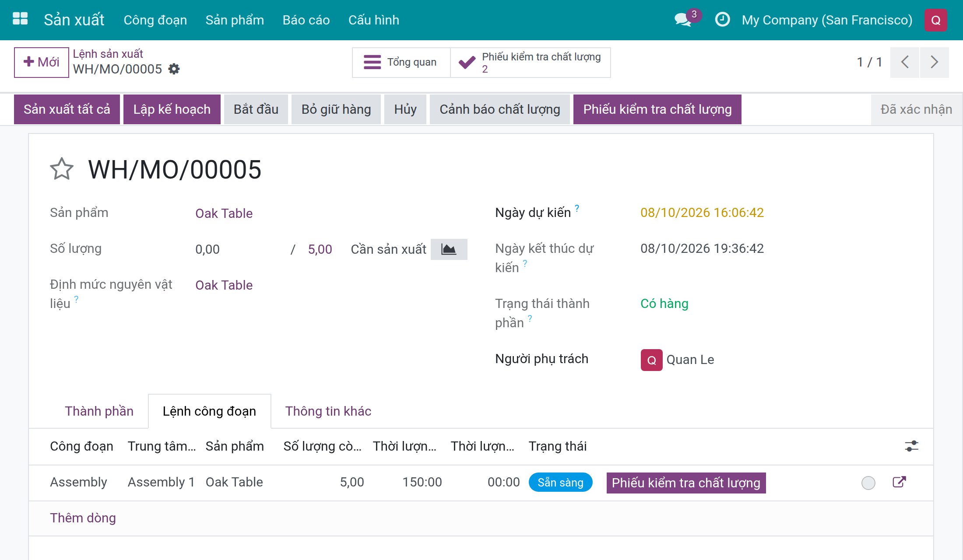Open Công đoạn menu

(x=155, y=20)
